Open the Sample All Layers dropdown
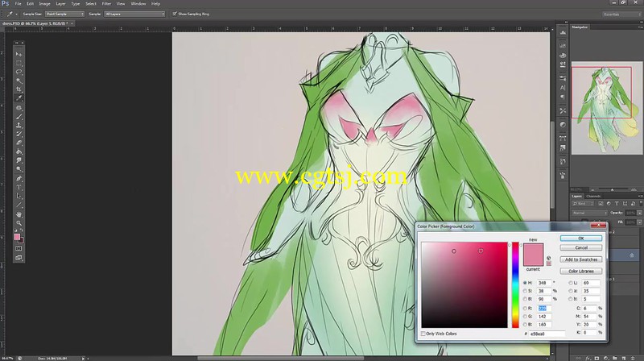The height and width of the screenshot is (361, 644). (x=134, y=14)
